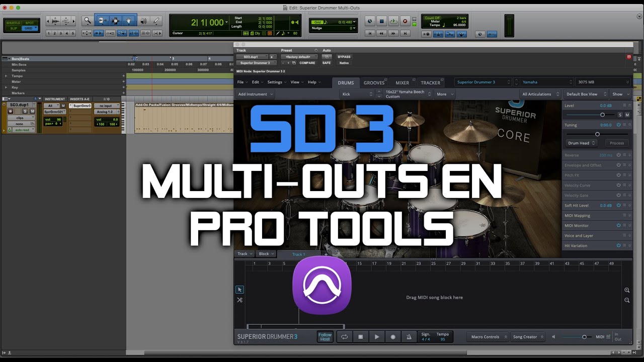
Task: Select the Scrubber speaker tool
Action: pos(143,21)
